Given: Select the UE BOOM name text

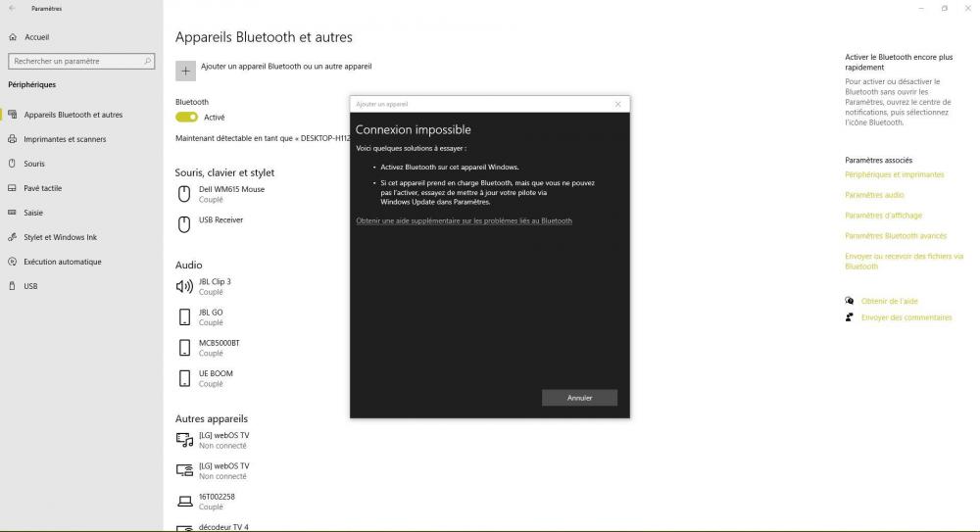Looking at the screenshot, I should coord(216,374).
